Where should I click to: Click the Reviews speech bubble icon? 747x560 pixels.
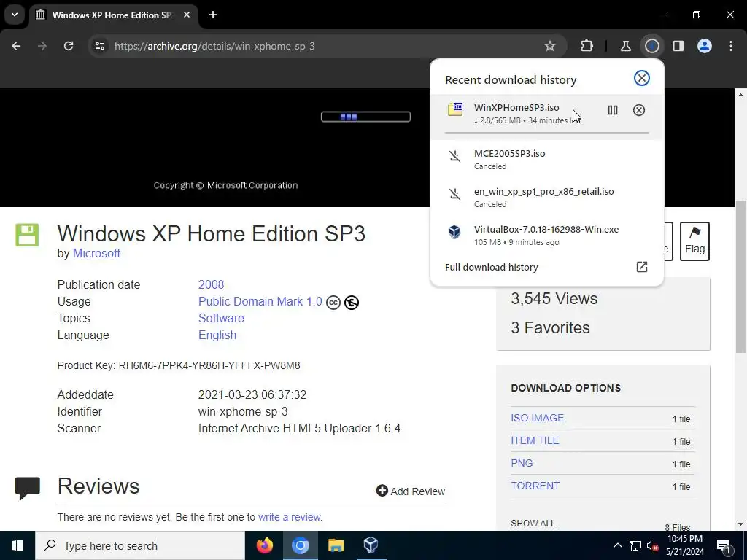click(27, 488)
